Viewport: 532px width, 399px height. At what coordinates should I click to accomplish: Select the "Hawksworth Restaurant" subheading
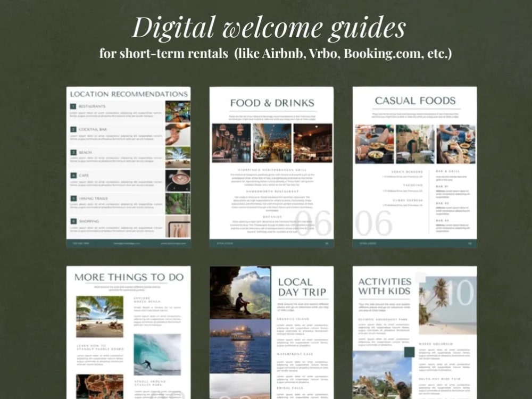pos(272,192)
